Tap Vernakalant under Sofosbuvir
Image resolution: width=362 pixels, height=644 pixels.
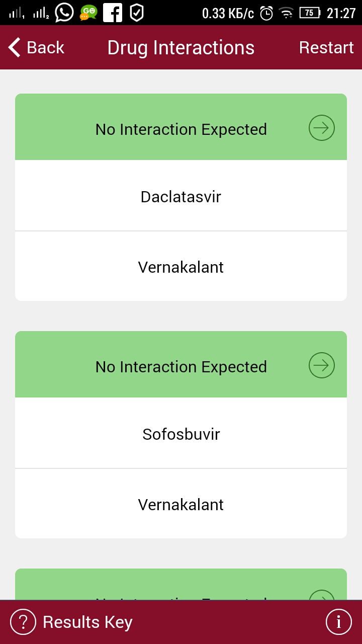181,504
